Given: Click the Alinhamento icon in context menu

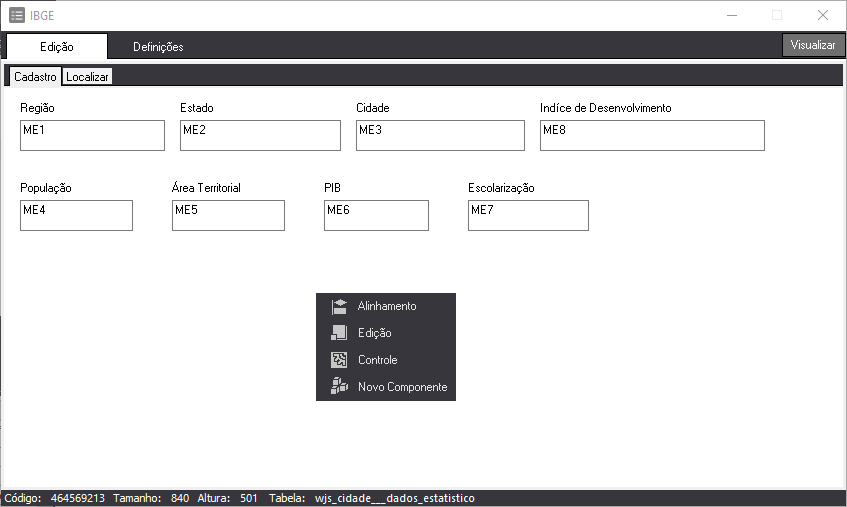Looking at the screenshot, I should 339,306.
